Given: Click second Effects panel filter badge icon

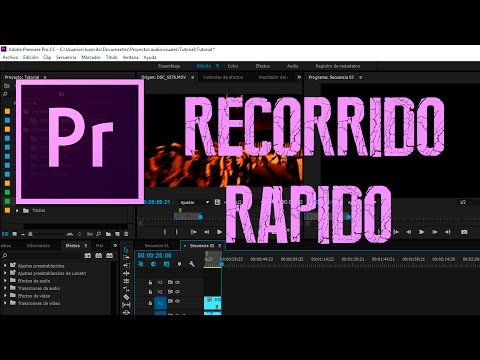Looking at the screenshot, I should pyautogui.click(x=99, y=255).
